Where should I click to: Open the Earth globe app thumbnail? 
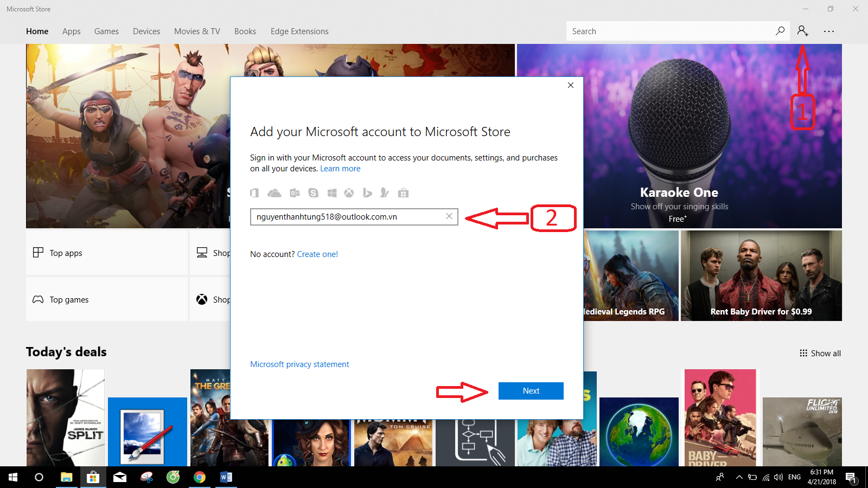pos(639,432)
